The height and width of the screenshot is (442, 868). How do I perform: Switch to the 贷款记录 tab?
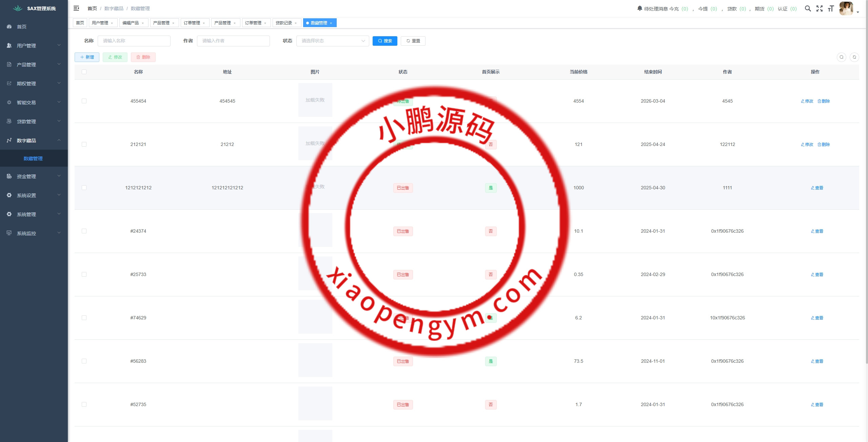(x=284, y=23)
